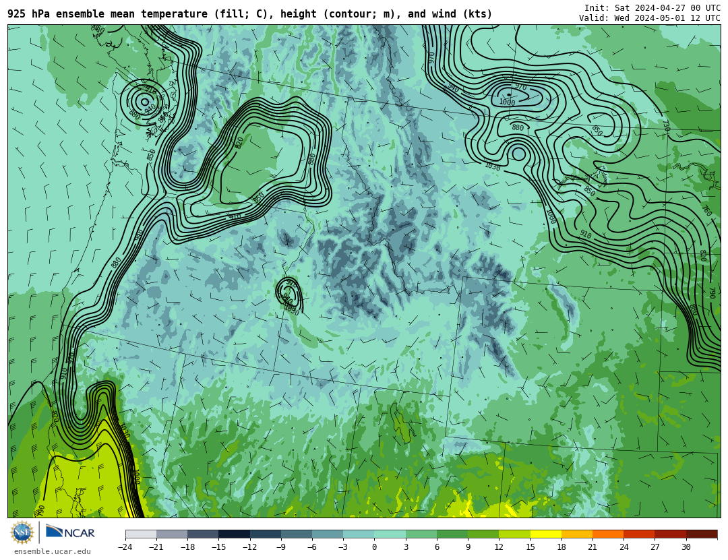This screenshot has height=560, width=728.
Task: Pick the lime swatch between 12 and 15
Action: tap(514, 534)
